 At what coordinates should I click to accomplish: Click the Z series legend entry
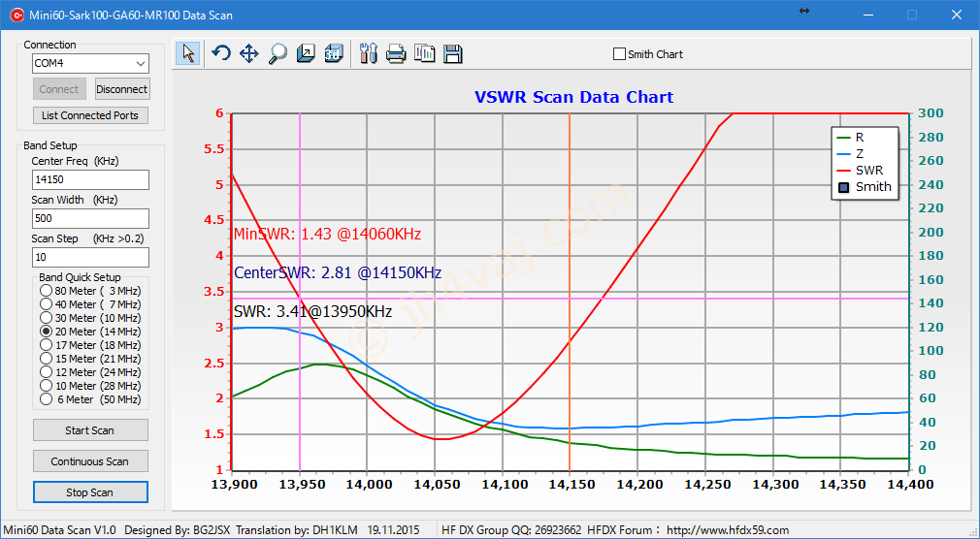click(x=851, y=153)
